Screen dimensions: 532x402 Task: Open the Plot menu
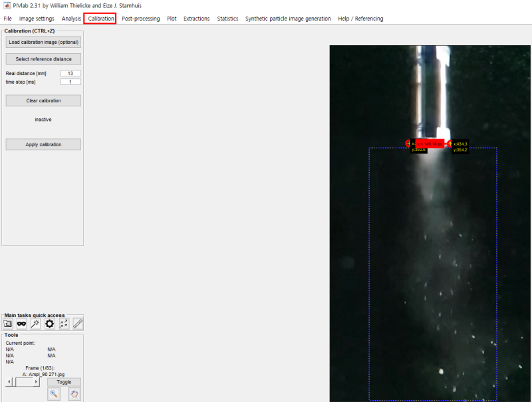click(172, 19)
